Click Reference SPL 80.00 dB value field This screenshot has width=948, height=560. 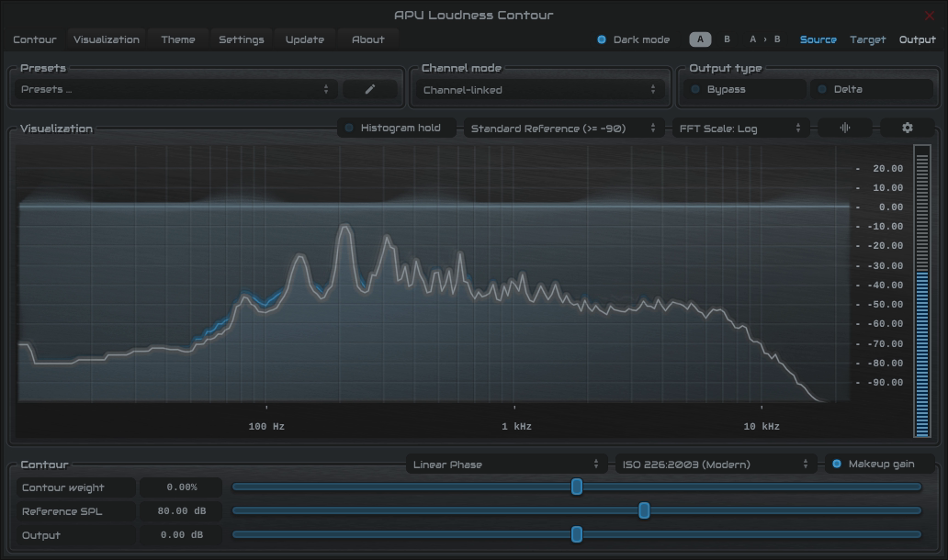pos(181,511)
